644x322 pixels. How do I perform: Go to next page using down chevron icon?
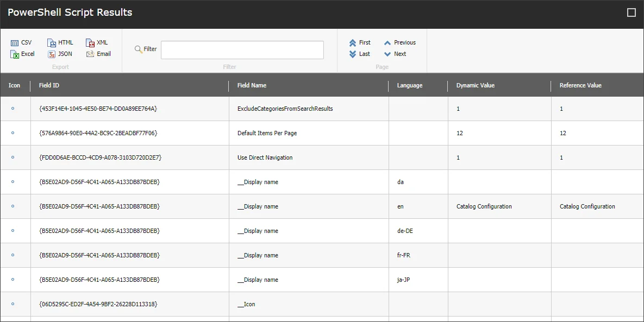387,54
